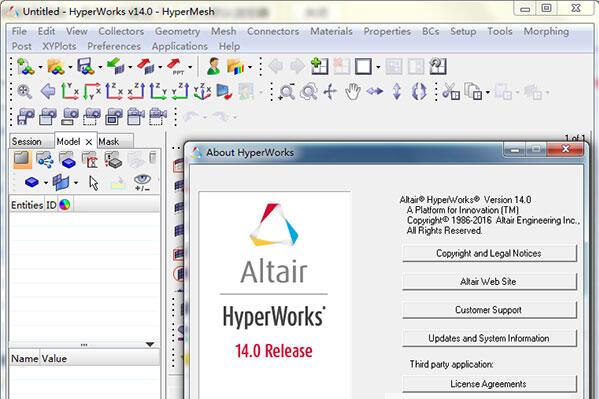Close the Model tab with its X
Viewport: 599px width, 399px height.
coord(89,142)
